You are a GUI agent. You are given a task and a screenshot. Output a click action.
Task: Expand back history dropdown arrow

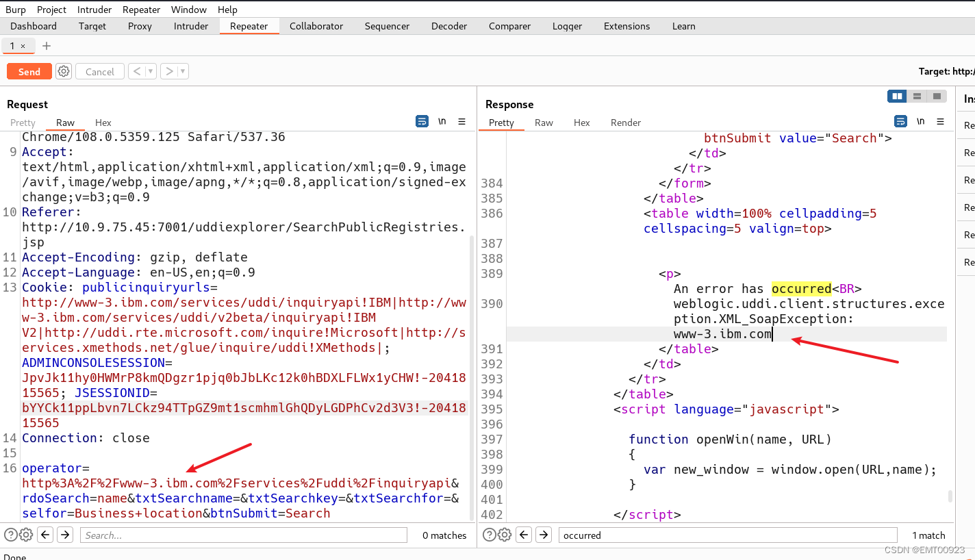[x=151, y=71]
